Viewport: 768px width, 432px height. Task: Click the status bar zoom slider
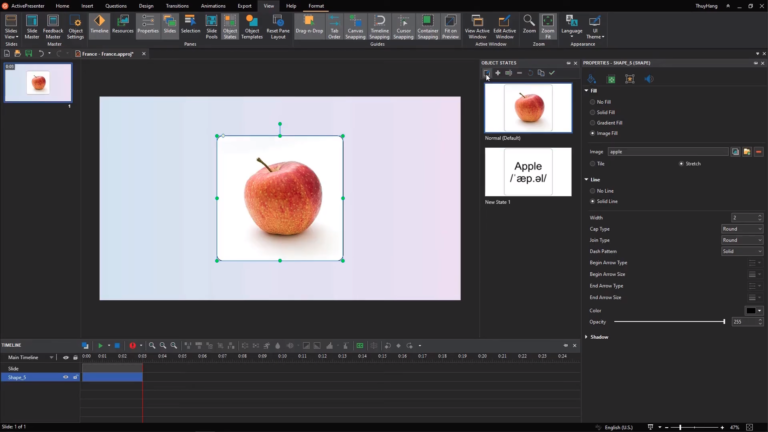pyautogui.click(x=694, y=428)
